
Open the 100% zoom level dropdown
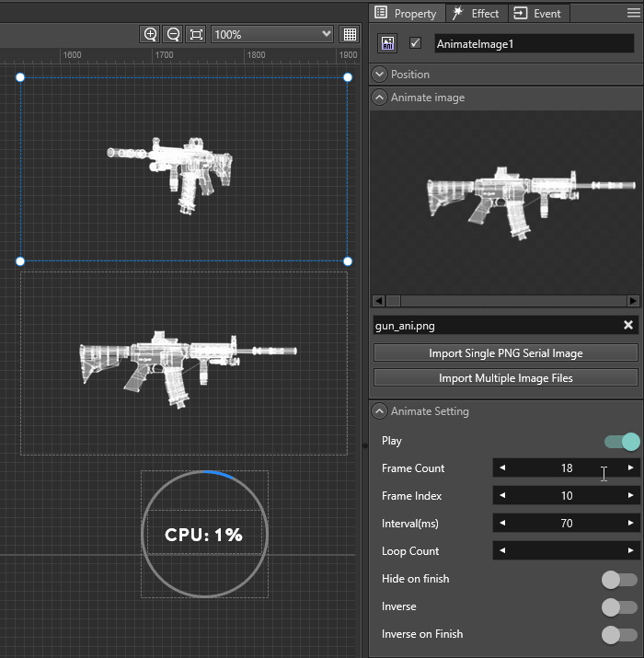coord(272,34)
